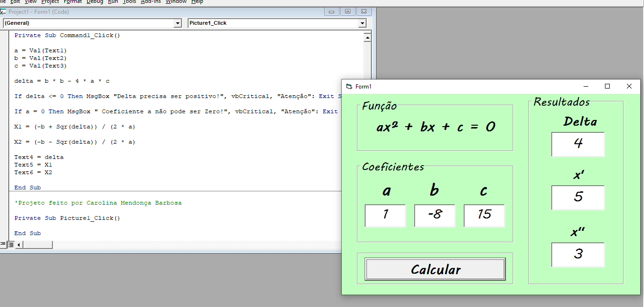Click the horizontal scrollbar thumb
Viewport: 644px width, 307px height.
pyautogui.click(x=38, y=244)
